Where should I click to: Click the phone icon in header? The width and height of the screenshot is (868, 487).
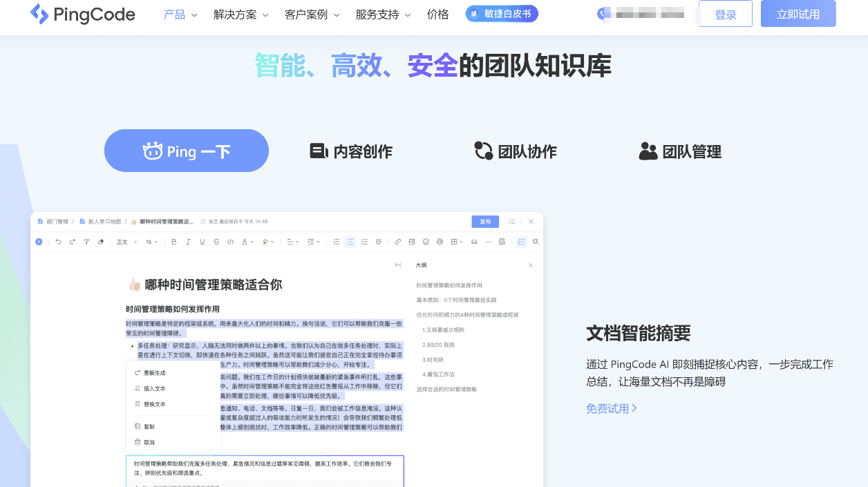click(x=602, y=14)
